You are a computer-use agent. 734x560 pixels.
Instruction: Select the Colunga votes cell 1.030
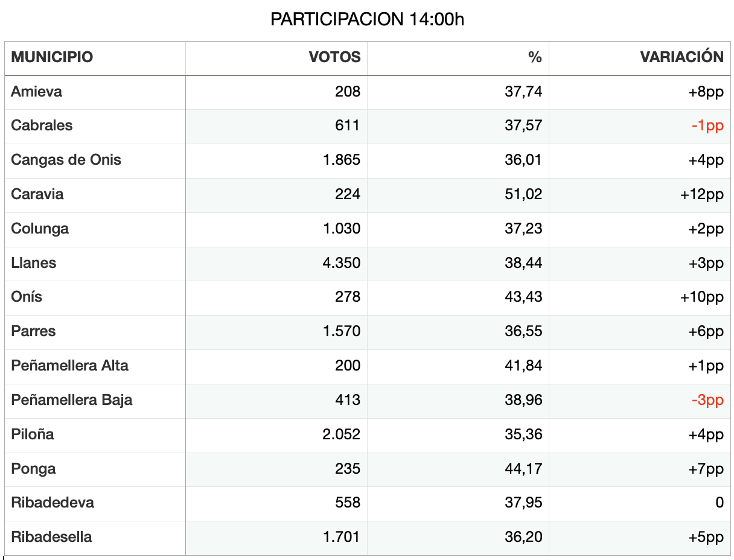coord(276,229)
